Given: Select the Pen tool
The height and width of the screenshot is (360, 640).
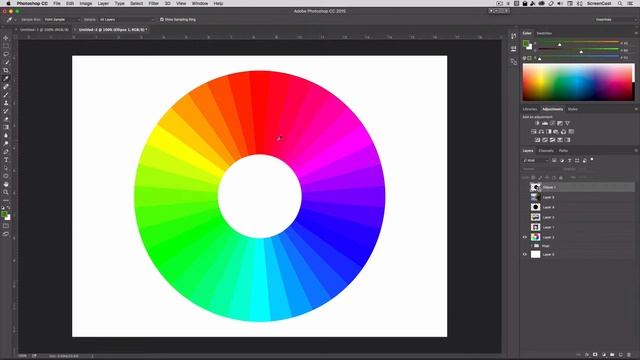Looking at the screenshot, I should pyautogui.click(x=6, y=152).
